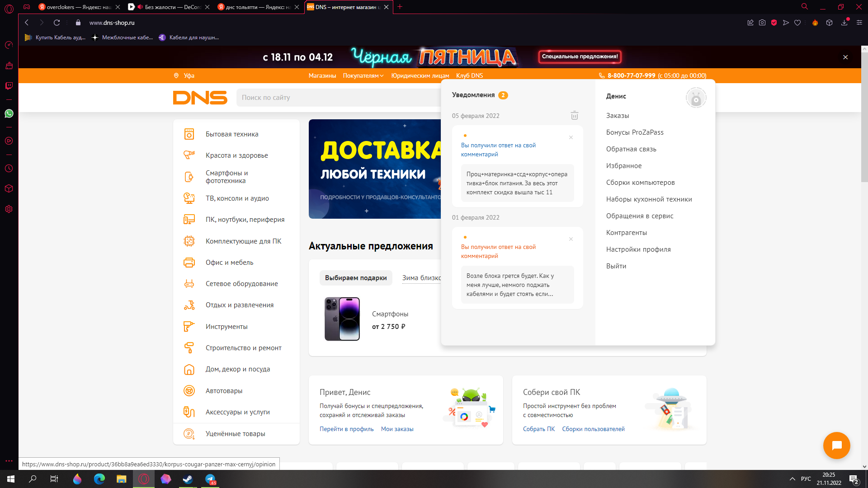Click the Специальные предложения button
This screenshot has width=868, height=488.
tap(580, 56)
